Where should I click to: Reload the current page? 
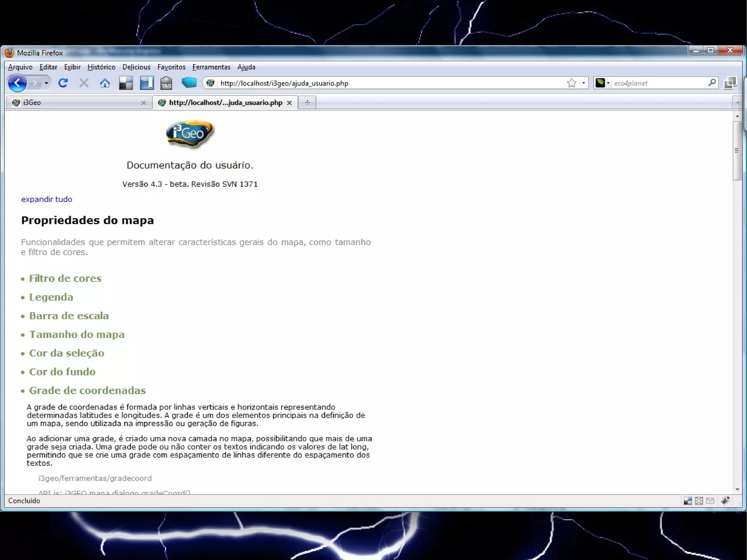coord(63,83)
